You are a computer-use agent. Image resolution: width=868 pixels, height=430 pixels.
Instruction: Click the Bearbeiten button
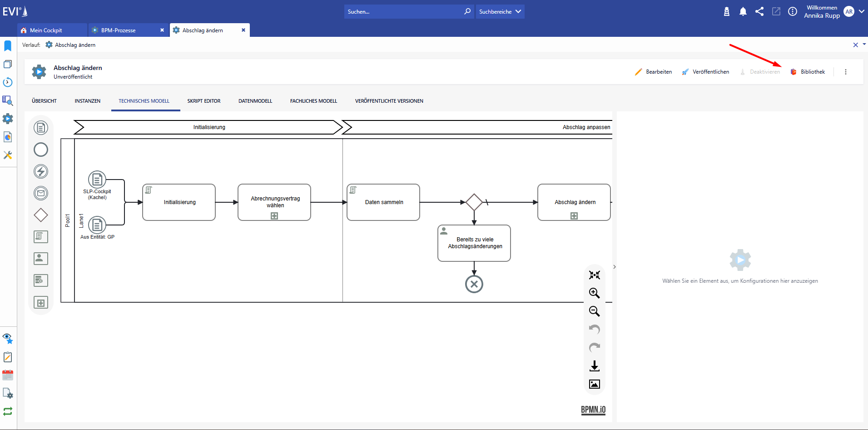pyautogui.click(x=653, y=72)
